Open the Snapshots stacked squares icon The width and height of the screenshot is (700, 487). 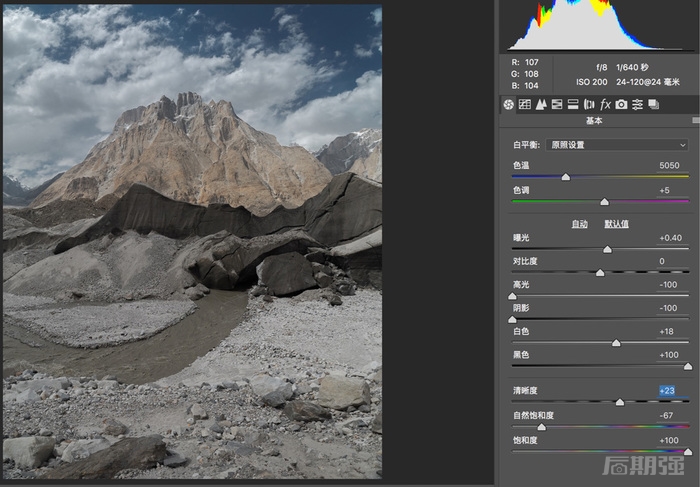click(653, 104)
